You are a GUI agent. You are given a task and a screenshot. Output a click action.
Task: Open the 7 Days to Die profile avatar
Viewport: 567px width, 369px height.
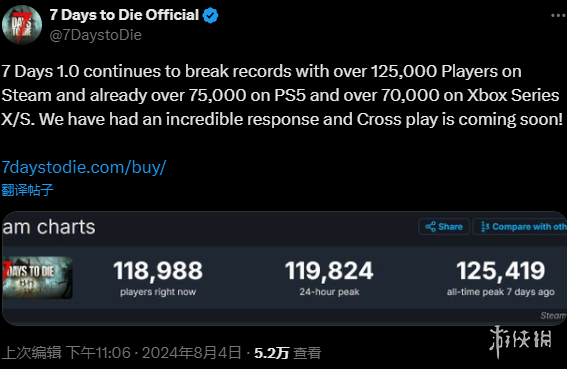pos(22,25)
